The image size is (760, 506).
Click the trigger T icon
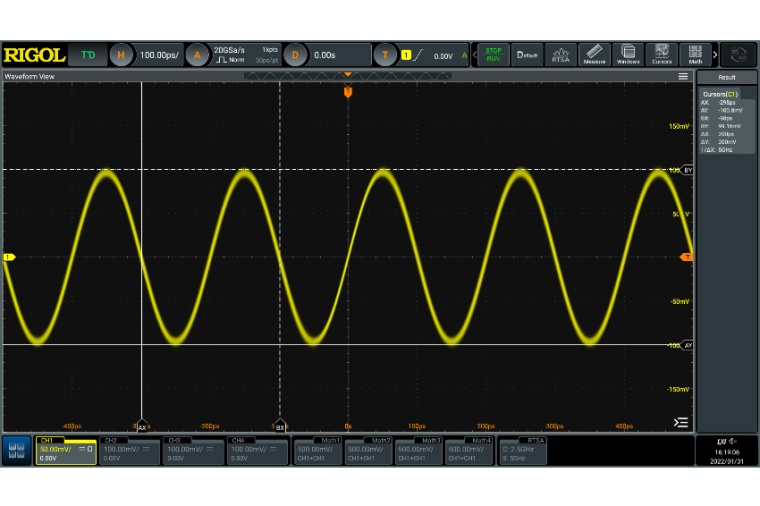tap(386, 55)
